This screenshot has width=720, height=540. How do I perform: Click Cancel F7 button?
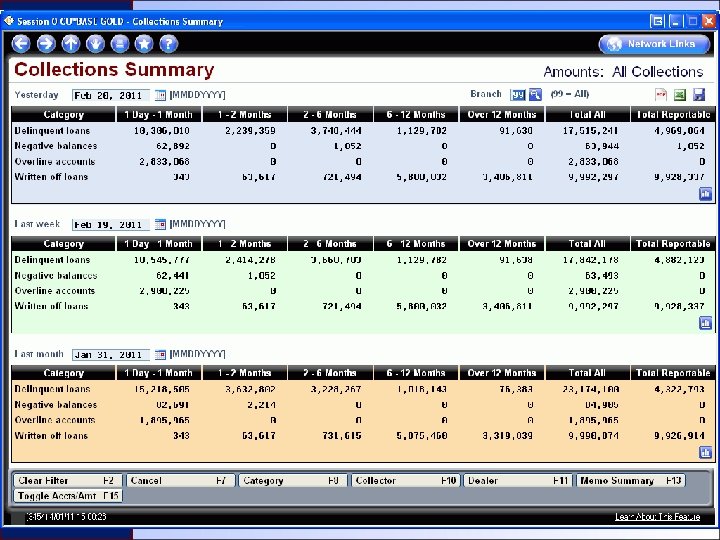point(180,480)
